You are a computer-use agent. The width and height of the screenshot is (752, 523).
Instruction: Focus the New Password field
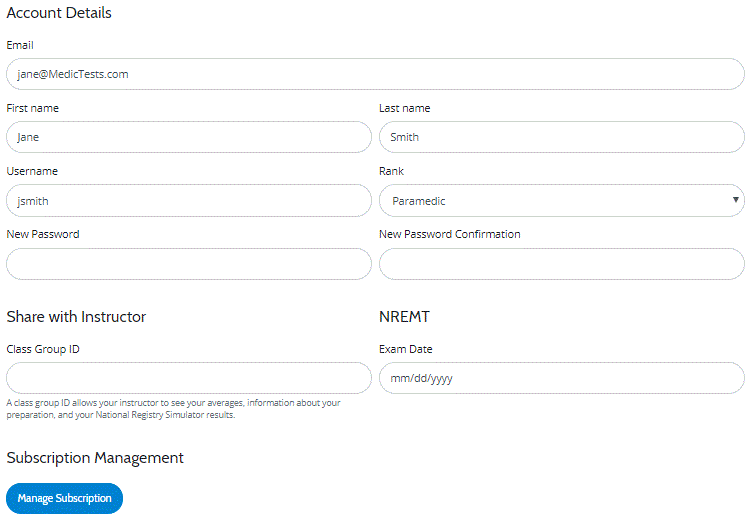188,264
